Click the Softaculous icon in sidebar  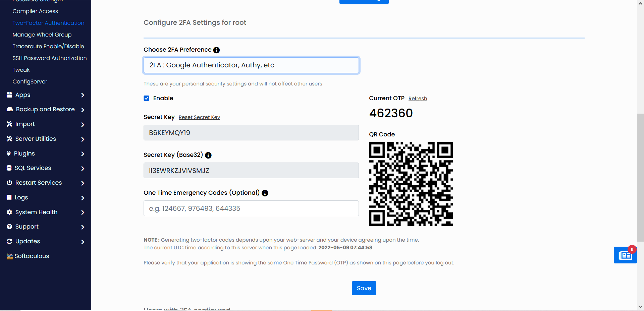9,256
